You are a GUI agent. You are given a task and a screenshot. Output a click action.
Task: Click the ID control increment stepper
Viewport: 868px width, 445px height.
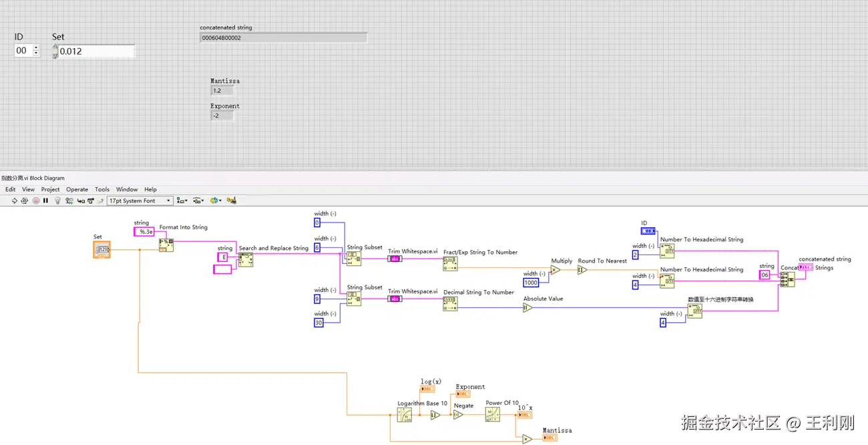click(36, 47)
